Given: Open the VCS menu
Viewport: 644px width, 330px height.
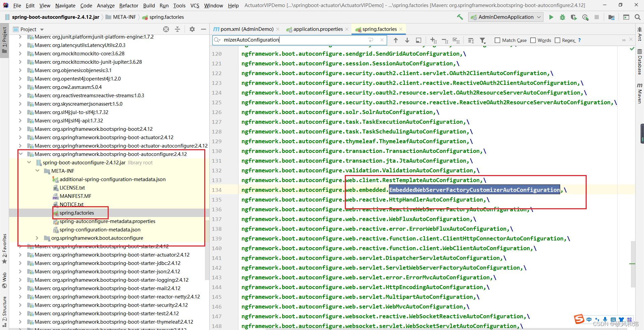Looking at the screenshot, I should click(195, 5).
